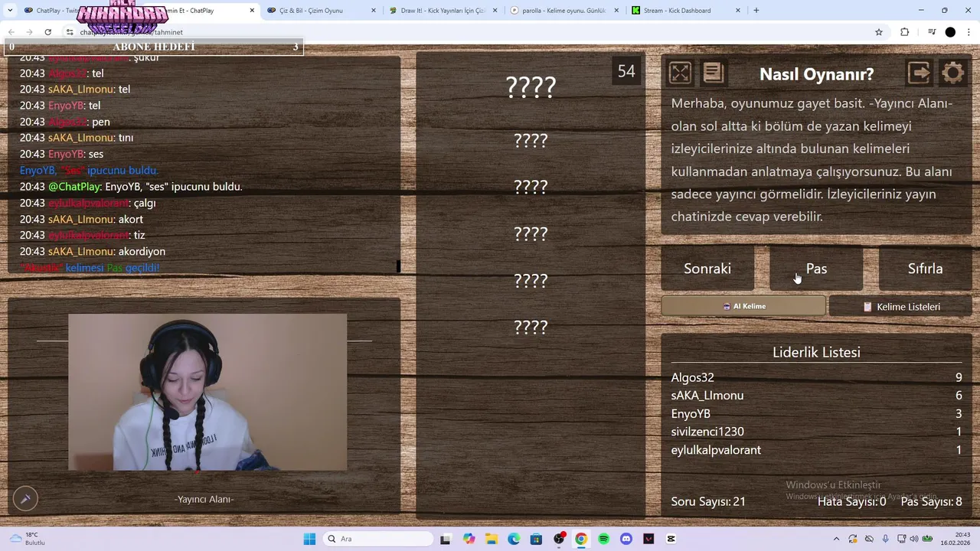980x551 pixels.
Task: Open the browser extensions puzzle icon
Action: point(904,32)
